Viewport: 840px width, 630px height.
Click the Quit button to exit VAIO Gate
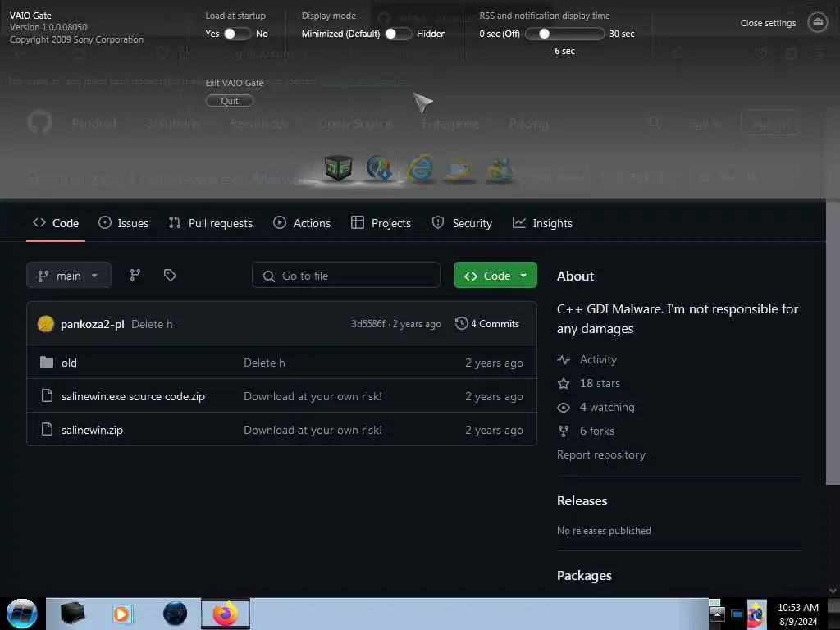pos(230,101)
